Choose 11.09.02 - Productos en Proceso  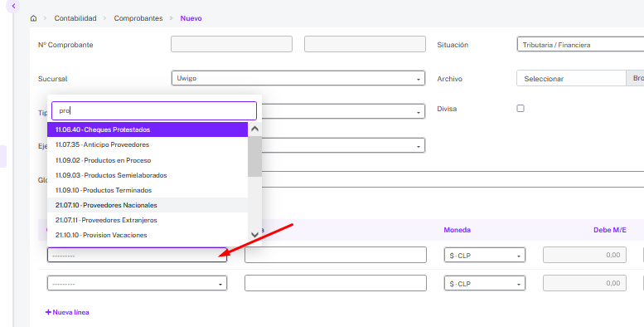tap(148, 160)
